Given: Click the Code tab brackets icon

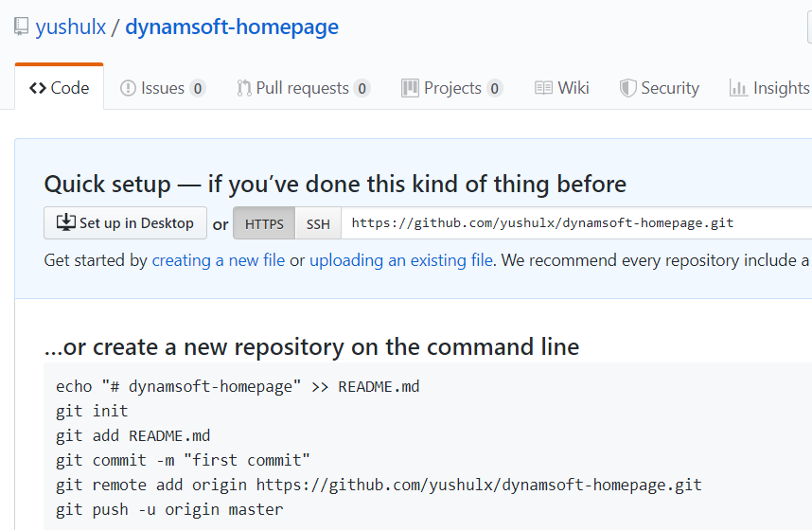Looking at the screenshot, I should (x=38, y=88).
